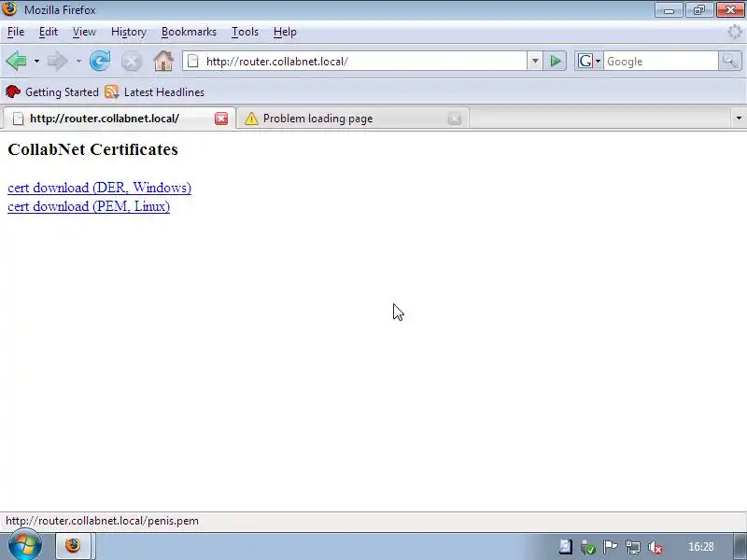Close the Problem loading page tab
This screenshot has height=560, width=747.
455,119
